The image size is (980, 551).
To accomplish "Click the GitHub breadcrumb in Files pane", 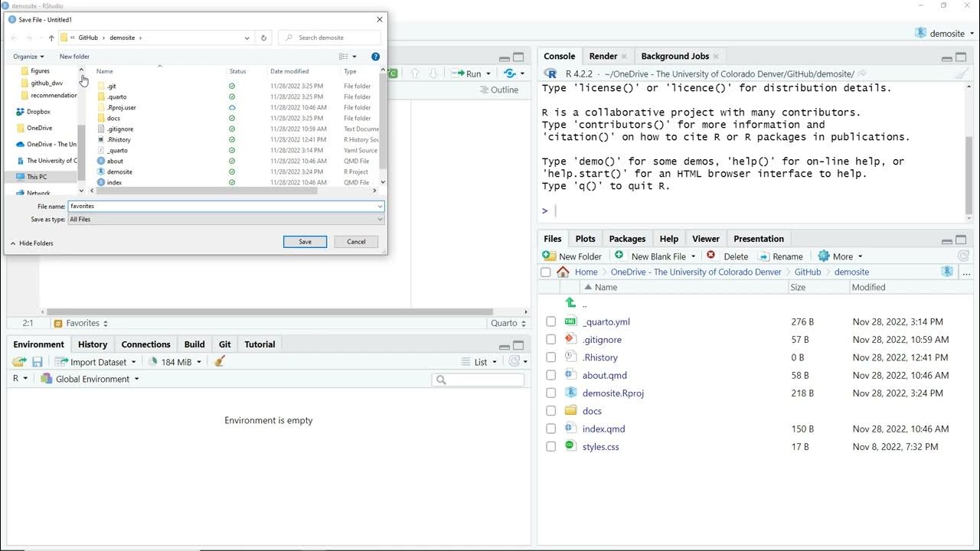I will [808, 272].
